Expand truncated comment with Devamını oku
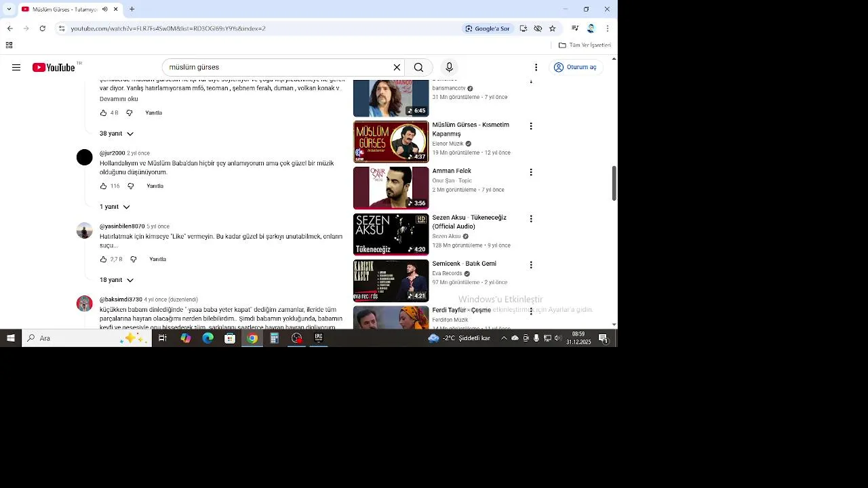The height and width of the screenshot is (488, 868). point(119,99)
